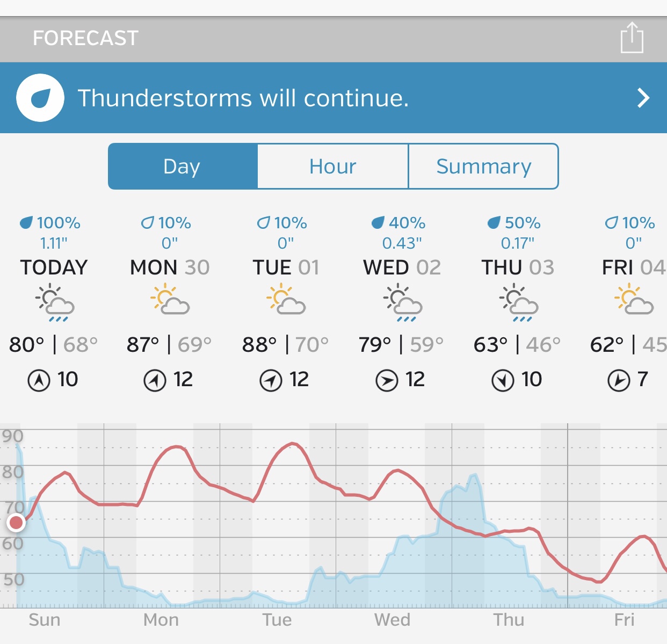Tap Wednesday's 40% precipitation chance
Screen dimensions: 667x644
tap(399, 223)
